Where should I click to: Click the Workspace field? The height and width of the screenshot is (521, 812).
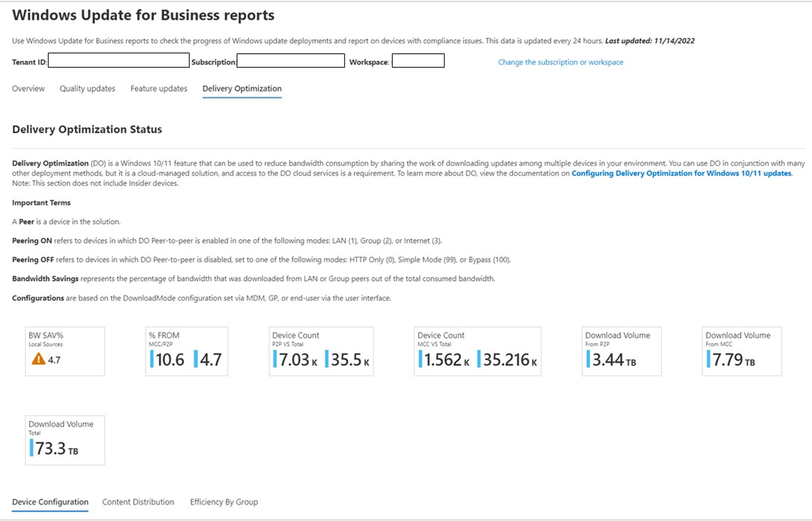[418, 61]
